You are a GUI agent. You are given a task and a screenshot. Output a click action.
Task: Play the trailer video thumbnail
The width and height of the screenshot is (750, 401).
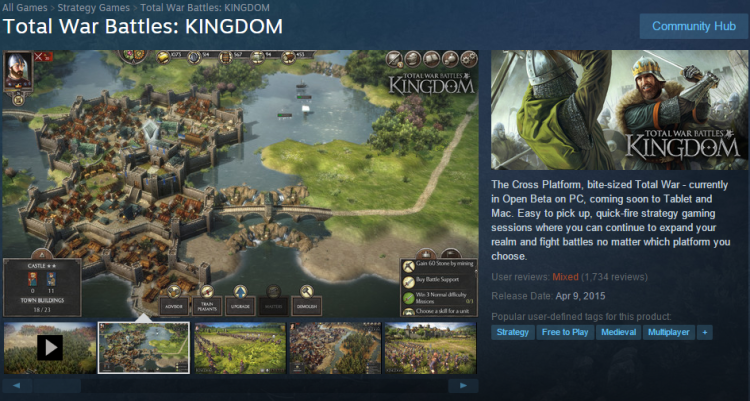[x=50, y=348]
